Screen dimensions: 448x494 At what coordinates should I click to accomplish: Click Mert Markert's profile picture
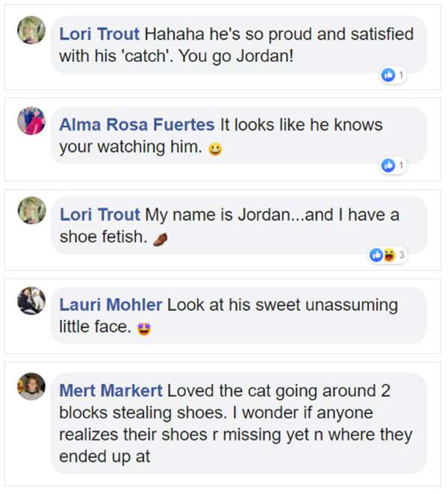point(31,386)
